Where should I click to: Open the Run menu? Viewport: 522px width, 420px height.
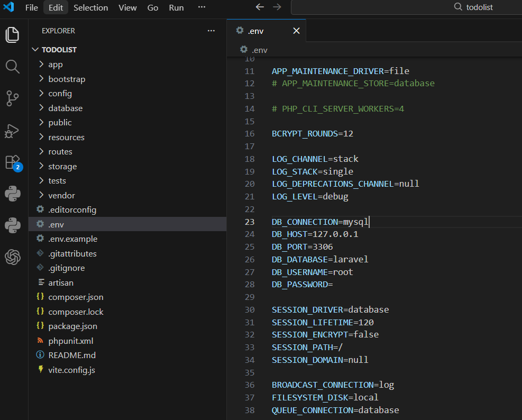[x=176, y=7]
